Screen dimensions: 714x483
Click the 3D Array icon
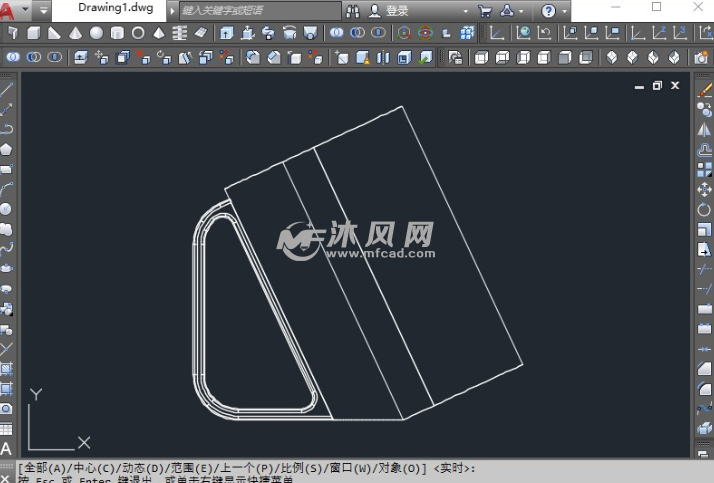pos(467,33)
